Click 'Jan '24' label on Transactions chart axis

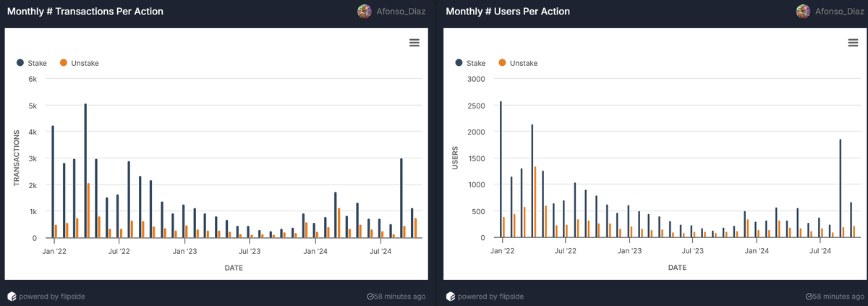(x=315, y=252)
